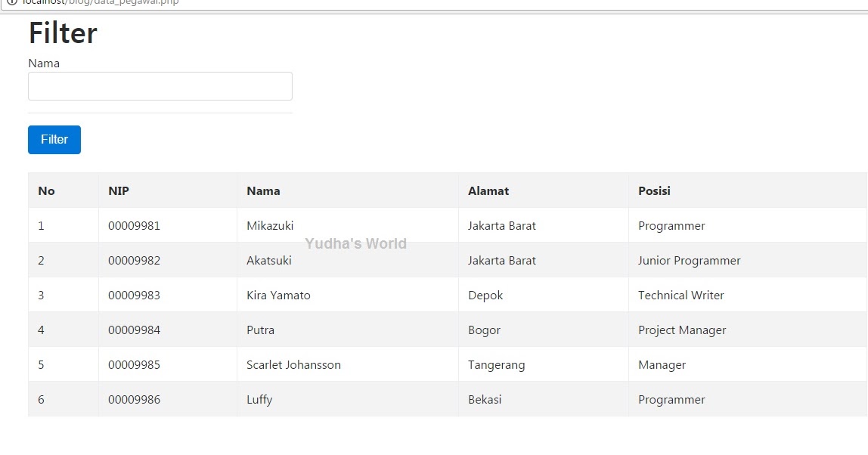Click the Filter page heading
868x455 pixels.
(63, 32)
